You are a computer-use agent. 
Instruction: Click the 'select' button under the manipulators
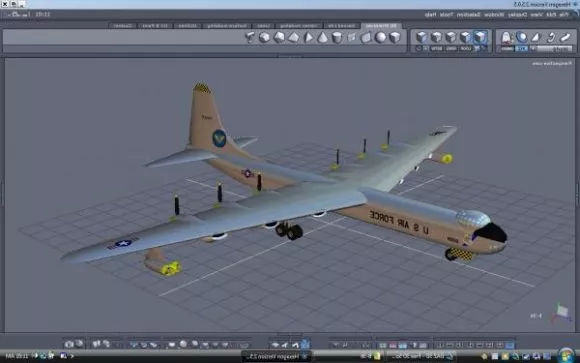click(508, 48)
